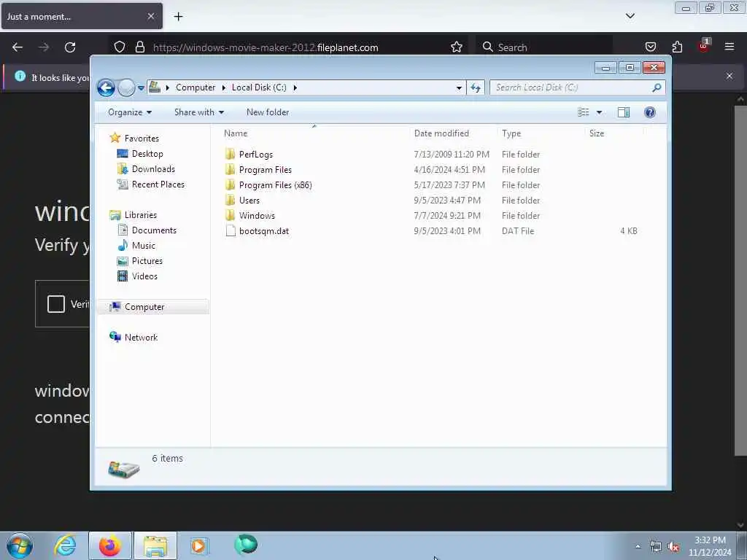Screen dimensions: 747x560
Task: Select the Users folder
Action: coord(249,201)
